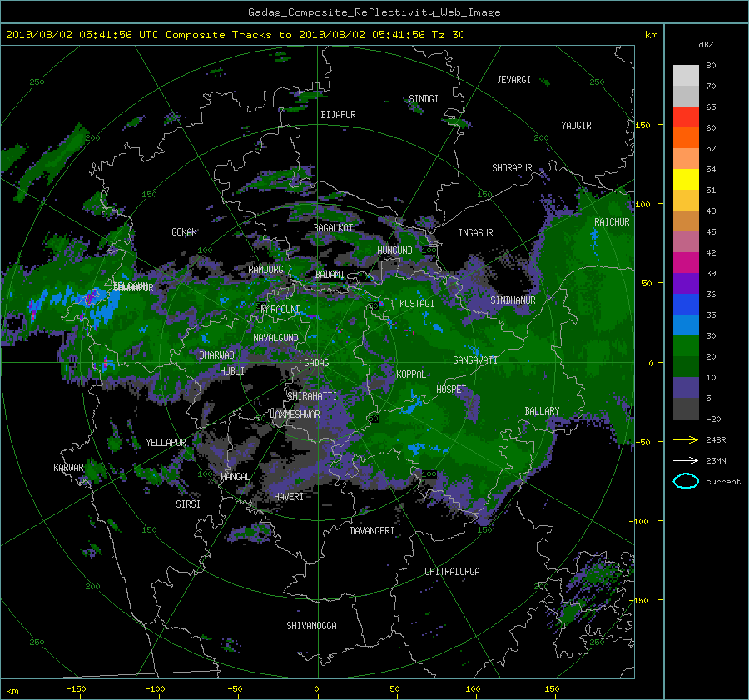Click the SHORAPUR city label

(512, 168)
